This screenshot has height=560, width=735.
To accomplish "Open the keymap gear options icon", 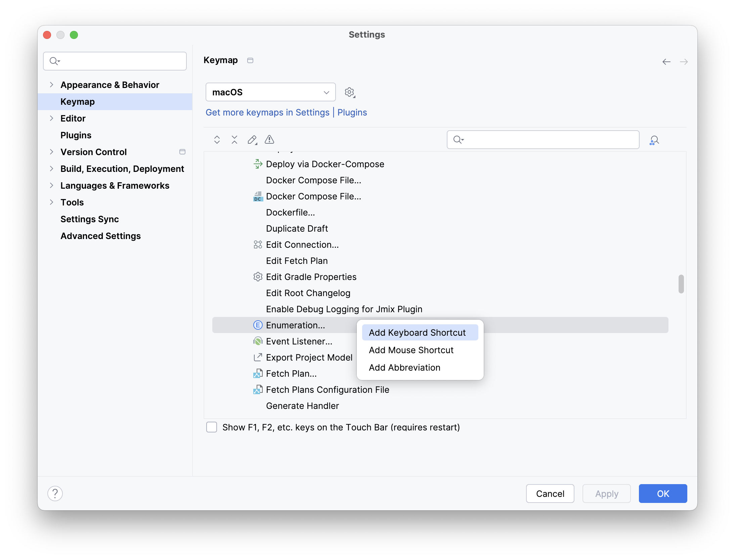I will tap(350, 92).
